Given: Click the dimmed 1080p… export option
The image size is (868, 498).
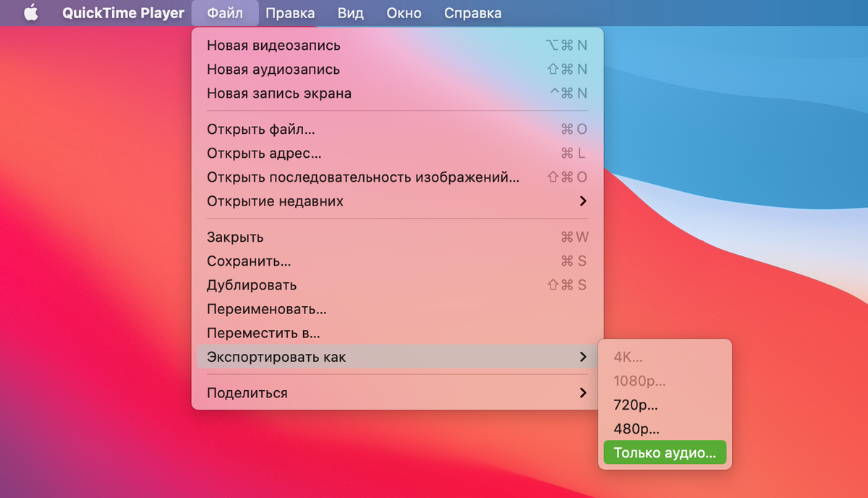Looking at the screenshot, I should click(665, 381).
